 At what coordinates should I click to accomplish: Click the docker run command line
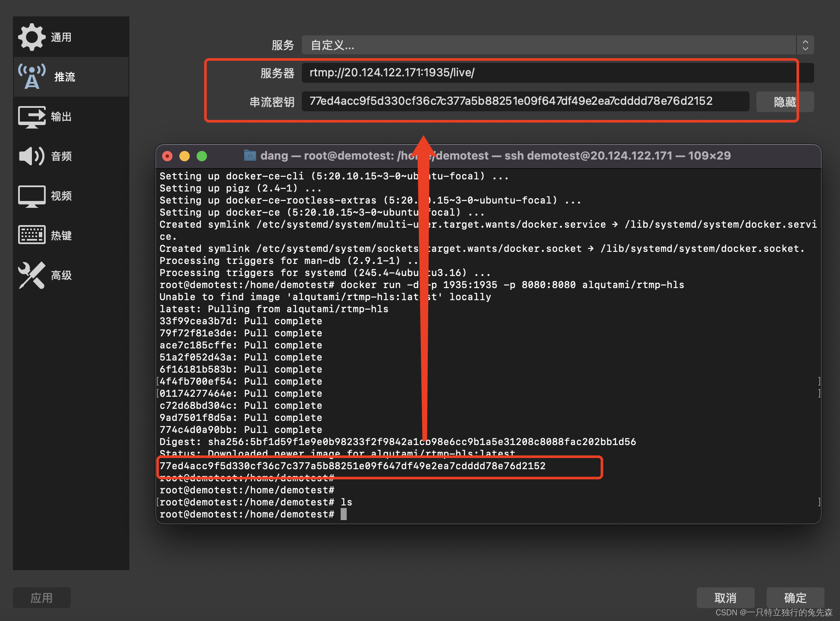[422, 285]
